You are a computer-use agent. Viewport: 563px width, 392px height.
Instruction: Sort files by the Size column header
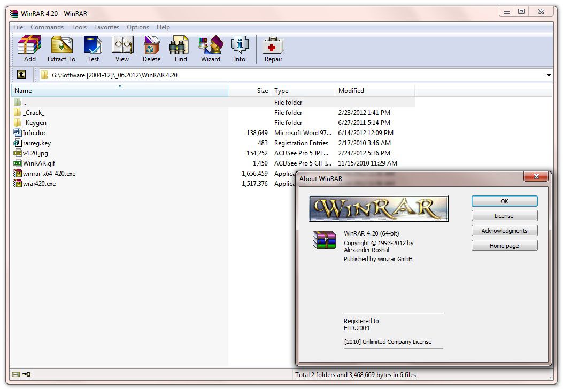249,91
